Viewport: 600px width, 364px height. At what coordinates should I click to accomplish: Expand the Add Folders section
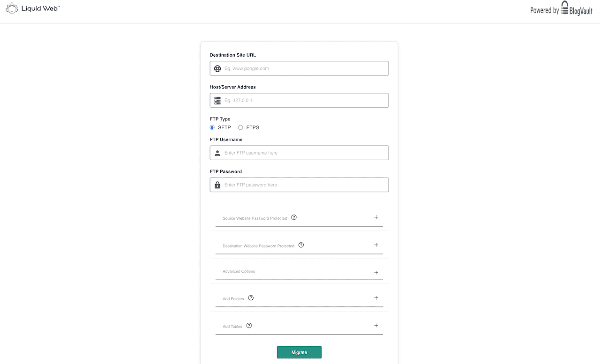(376, 297)
